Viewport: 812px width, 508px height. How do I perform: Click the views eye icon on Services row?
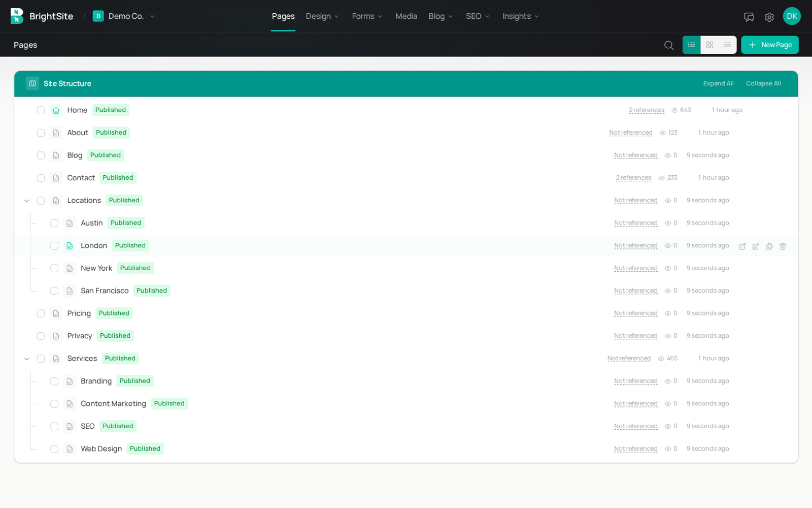(x=661, y=359)
